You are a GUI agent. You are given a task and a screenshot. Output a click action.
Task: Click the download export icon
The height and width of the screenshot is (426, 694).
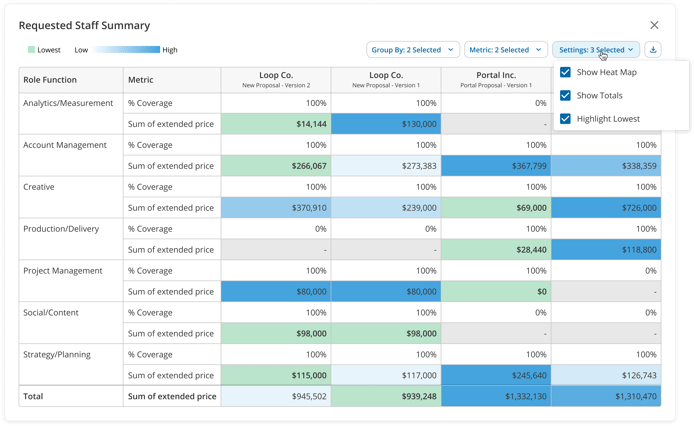tap(653, 50)
